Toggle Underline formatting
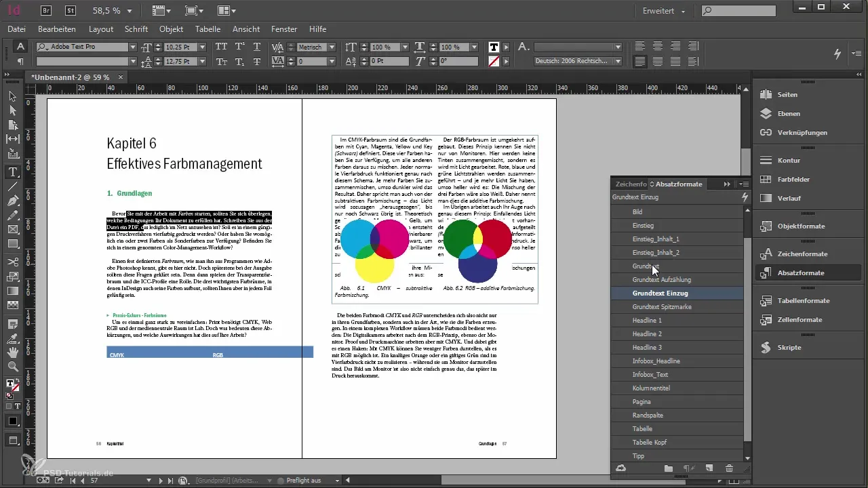This screenshot has height=488, width=868. pos(256,47)
